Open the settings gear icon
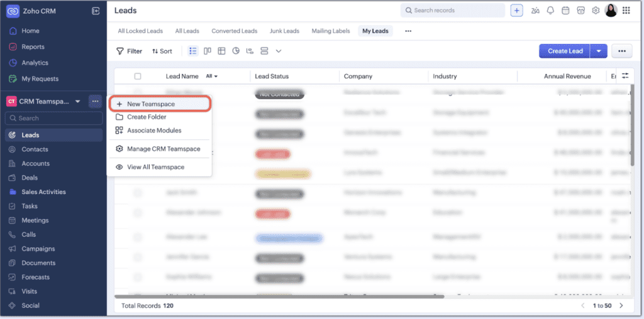 [595, 11]
